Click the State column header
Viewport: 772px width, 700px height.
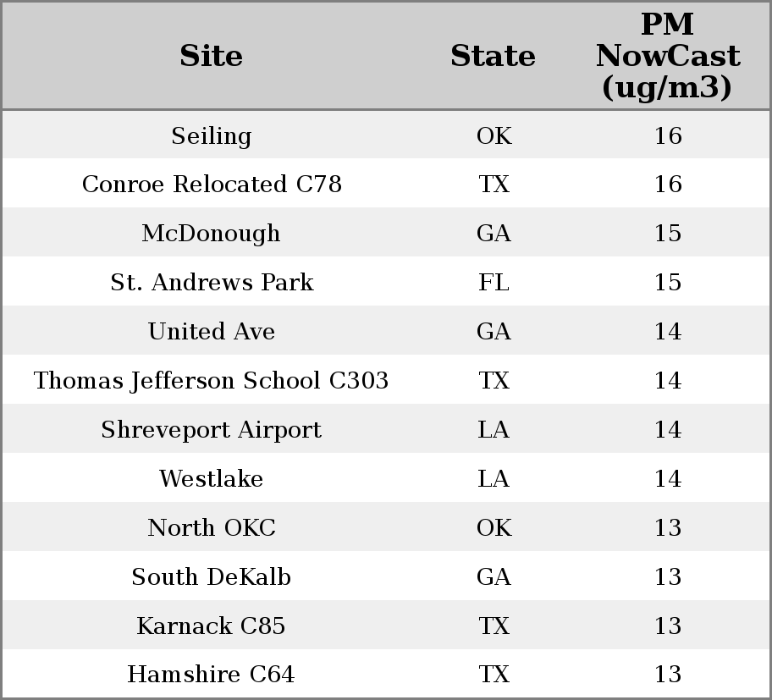pos(493,56)
